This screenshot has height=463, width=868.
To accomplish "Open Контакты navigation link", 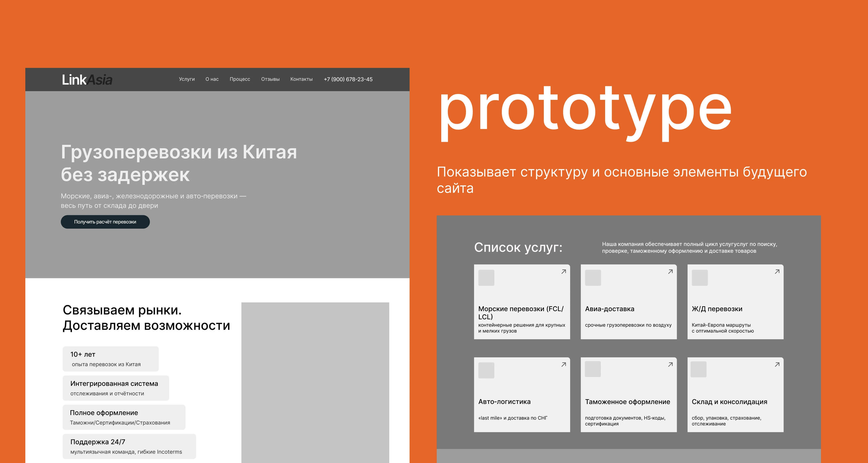I will (x=301, y=79).
